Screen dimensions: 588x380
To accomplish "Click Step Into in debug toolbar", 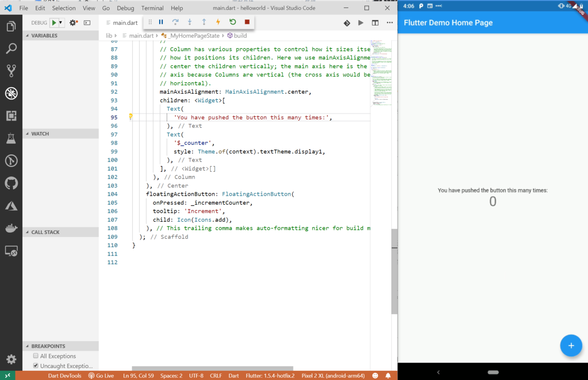I will point(190,22).
